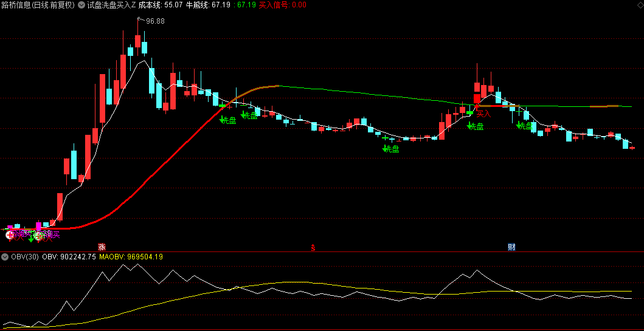Expand the chevron next to OBV(30)
This screenshot has width=644, height=331.
pyautogui.click(x=5, y=257)
